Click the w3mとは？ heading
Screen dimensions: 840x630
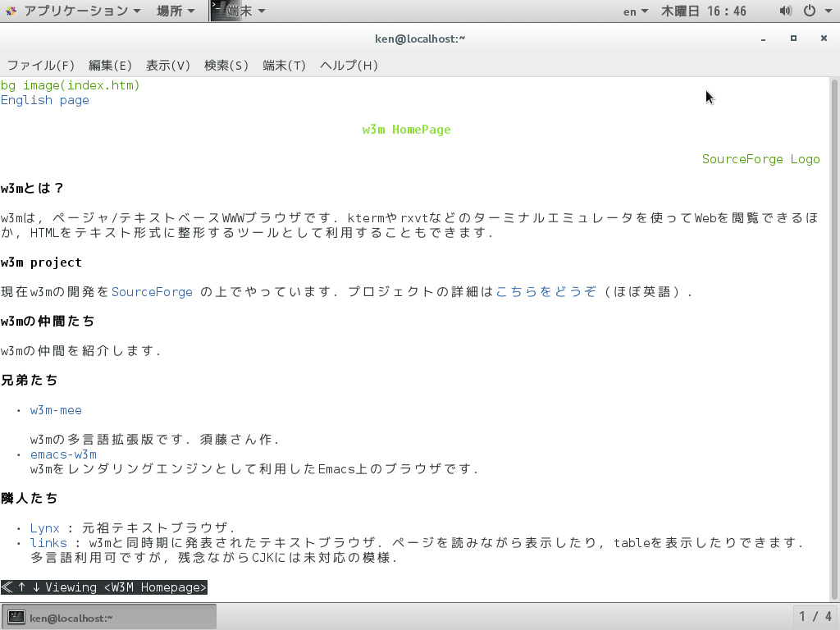[x=33, y=189]
